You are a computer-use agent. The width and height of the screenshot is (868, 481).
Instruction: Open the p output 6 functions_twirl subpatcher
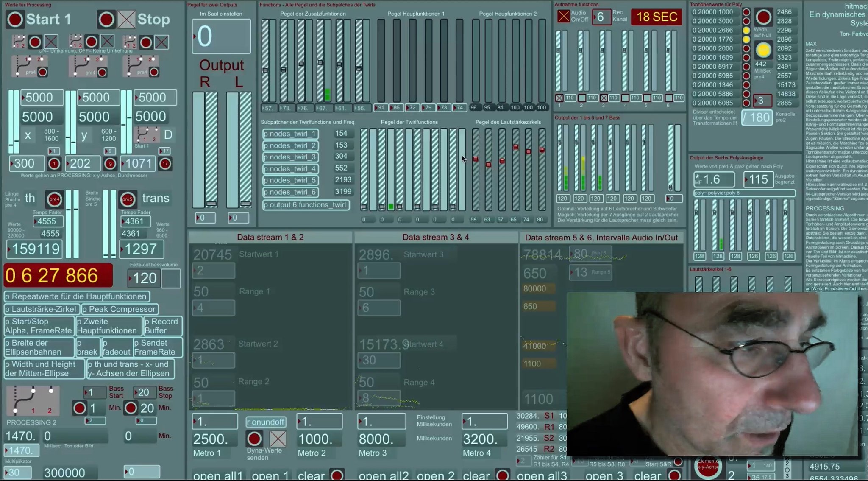pos(306,205)
